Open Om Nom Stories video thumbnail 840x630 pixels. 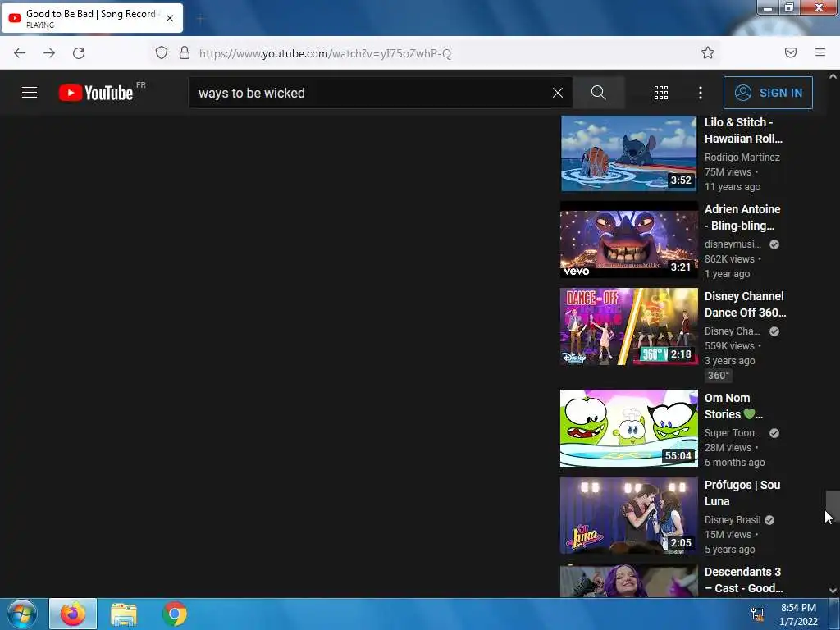629,428
